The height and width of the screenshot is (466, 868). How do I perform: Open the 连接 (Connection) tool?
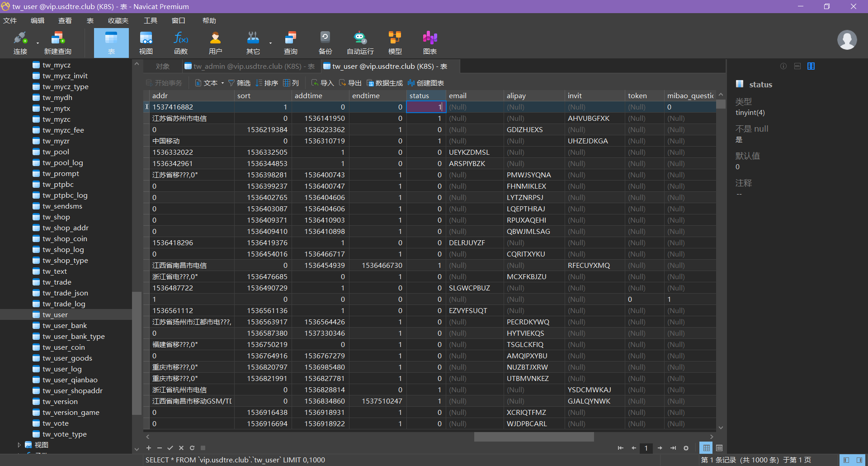tap(20, 43)
